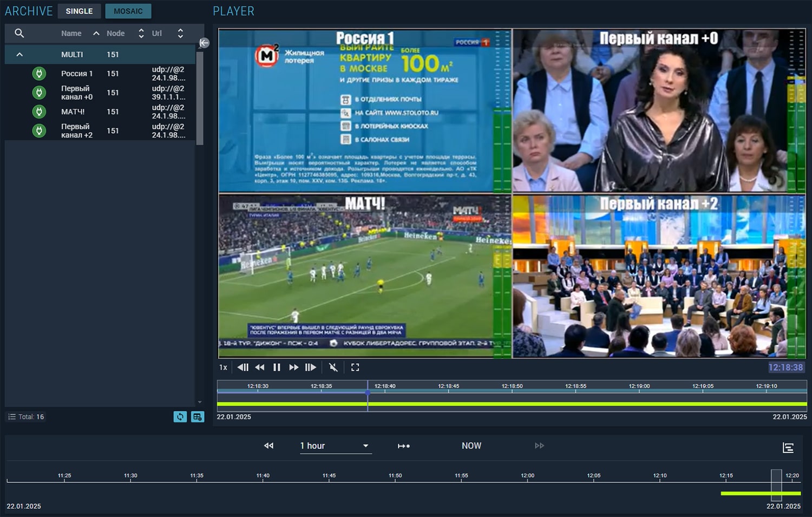
Task: Toggle the muted audio icon
Action: click(333, 367)
